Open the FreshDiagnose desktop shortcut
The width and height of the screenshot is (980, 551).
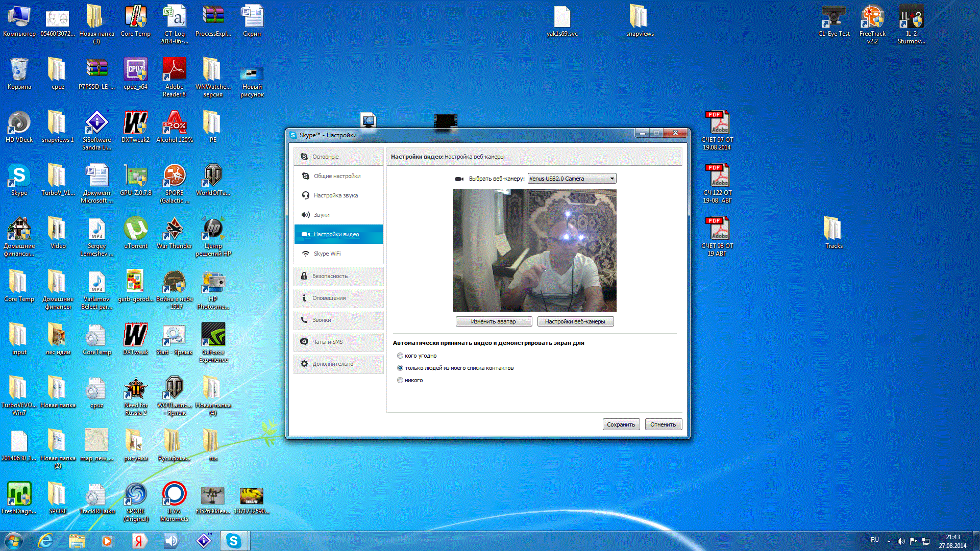point(19,498)
